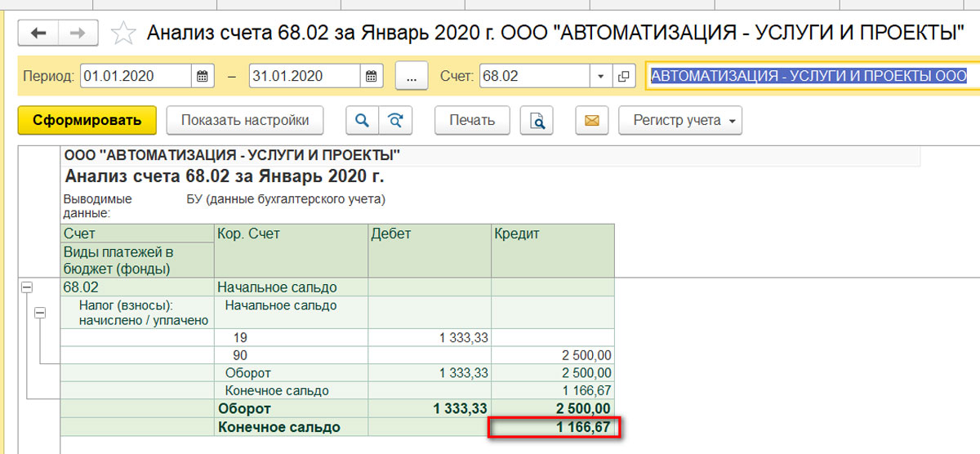This screenshot has height=454, width=980.
Task: Send report by email envelope icon
Action: pos(592,121)
